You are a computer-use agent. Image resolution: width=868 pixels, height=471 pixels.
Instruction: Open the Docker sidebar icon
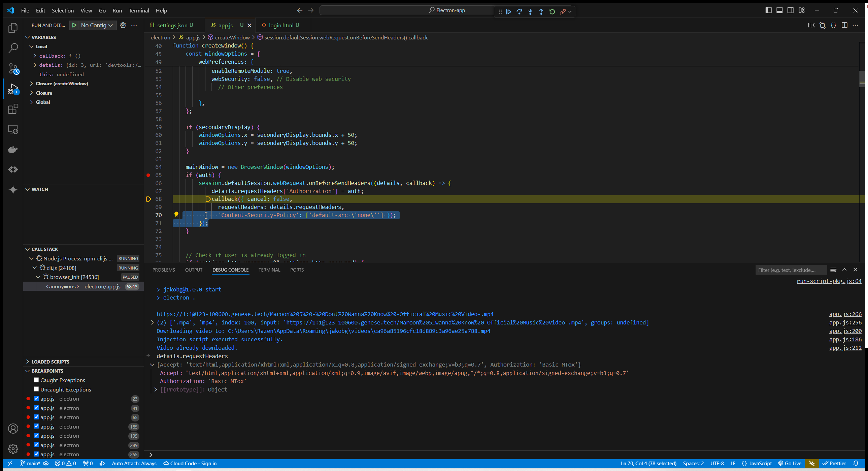[x=13, y=149]
